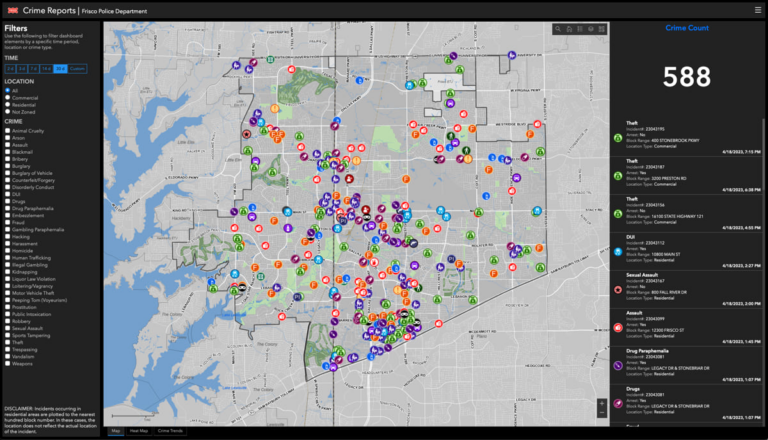Click block range '12300 FRISCO ST'
The image size is (768, 440).
[x=667, y=330]
